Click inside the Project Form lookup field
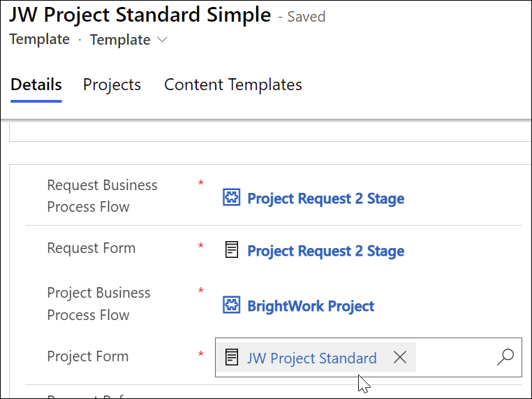Viewport: 532px width, 399px height. coord(454,358)
